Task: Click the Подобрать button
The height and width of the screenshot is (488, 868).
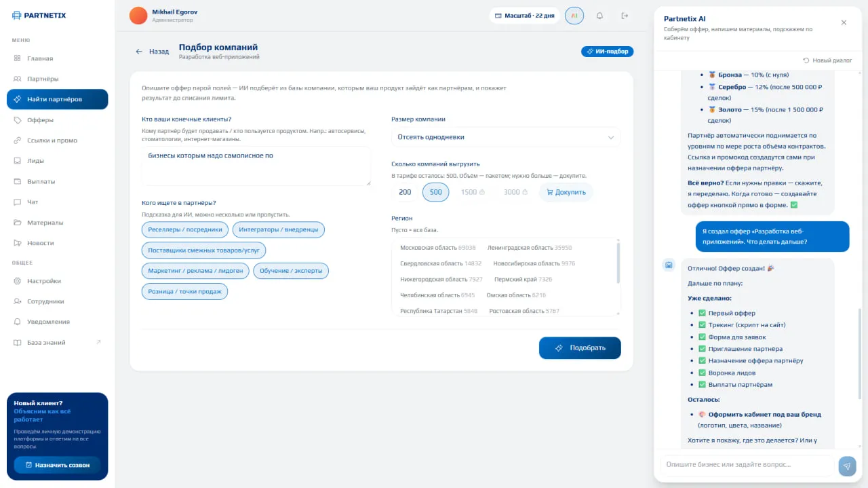Action: click(580, 348)
